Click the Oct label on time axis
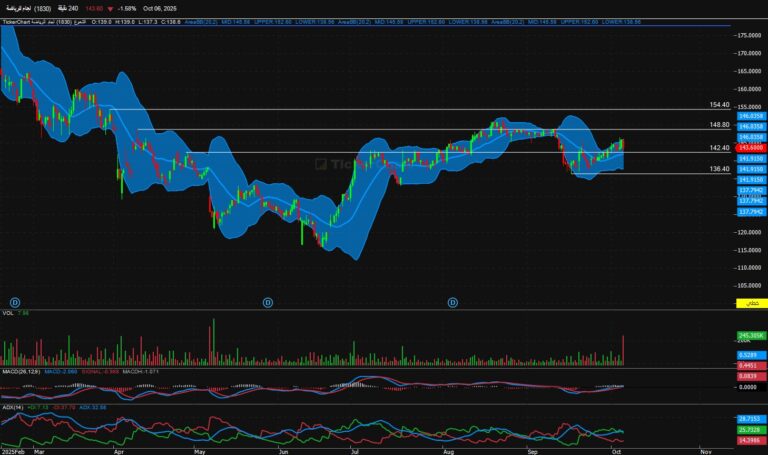 tap(616, 452)
